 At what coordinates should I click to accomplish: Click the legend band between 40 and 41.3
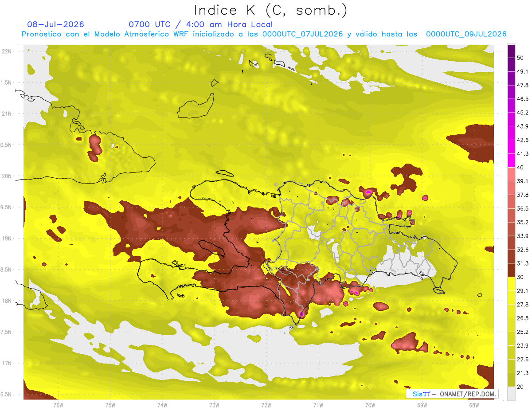pyautogui.click(x=511, y=160)
